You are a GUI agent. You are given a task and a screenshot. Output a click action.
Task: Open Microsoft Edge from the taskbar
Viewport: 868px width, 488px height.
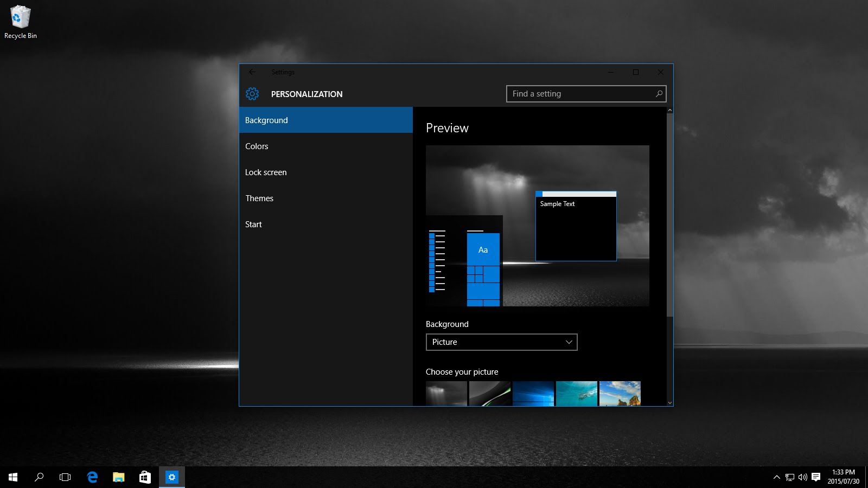tap(92, 477)
